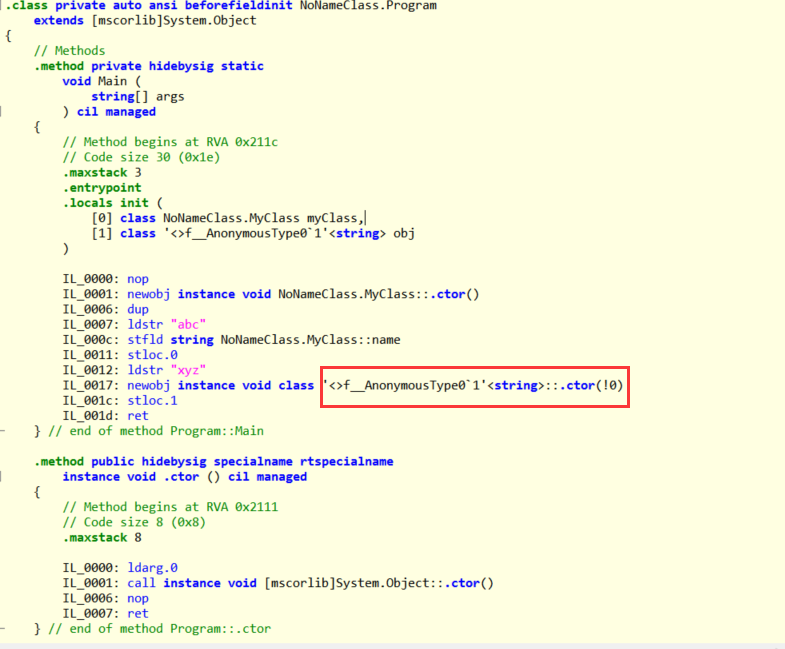Screen dimensions: 785x649
Task: Select the '.maxstack 8' directive
Action: pos(102,538)
